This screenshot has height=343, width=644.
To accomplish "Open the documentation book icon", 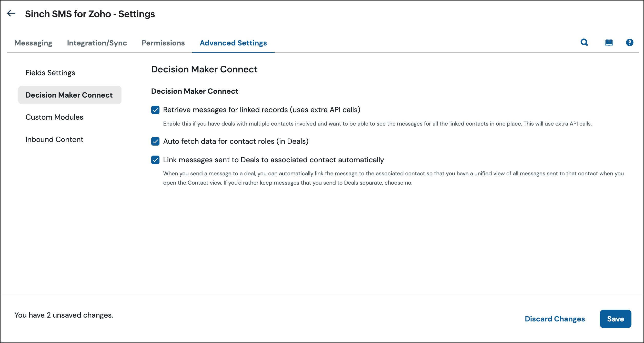I will [x=609, y=42].
